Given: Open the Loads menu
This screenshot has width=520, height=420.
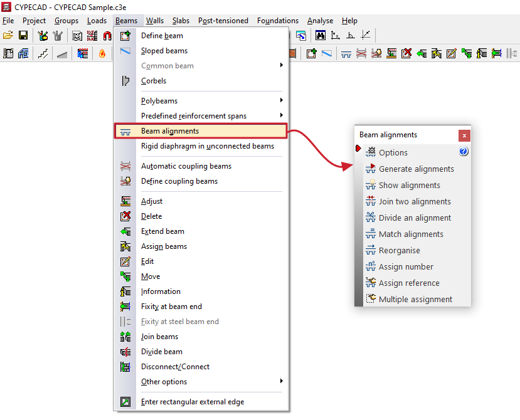Looking at the screenshot, I should [x=97, y=21].
